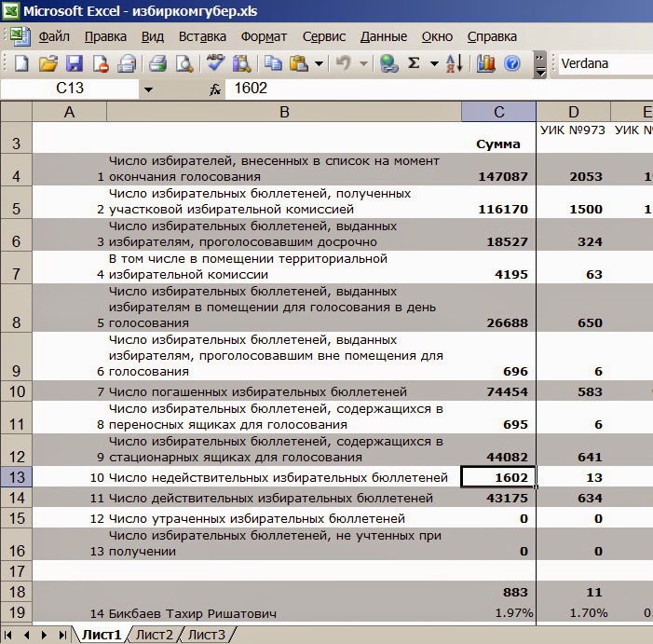Select the cell 'Число утраченных избирательных бюллетеней'

(284, 518)
